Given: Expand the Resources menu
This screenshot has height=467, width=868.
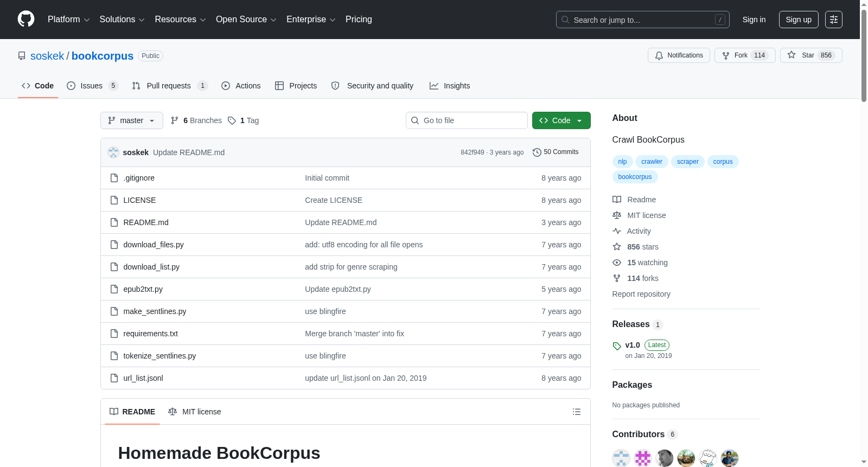Looking at the screenshot, I should pyautogui.click(x=180, y=20).
